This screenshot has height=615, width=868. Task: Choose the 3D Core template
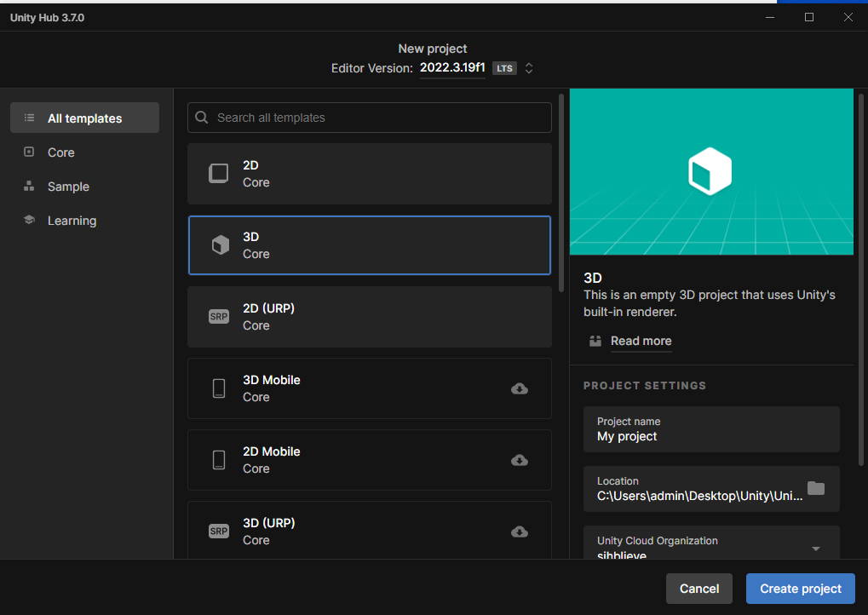tap(369, 245)
